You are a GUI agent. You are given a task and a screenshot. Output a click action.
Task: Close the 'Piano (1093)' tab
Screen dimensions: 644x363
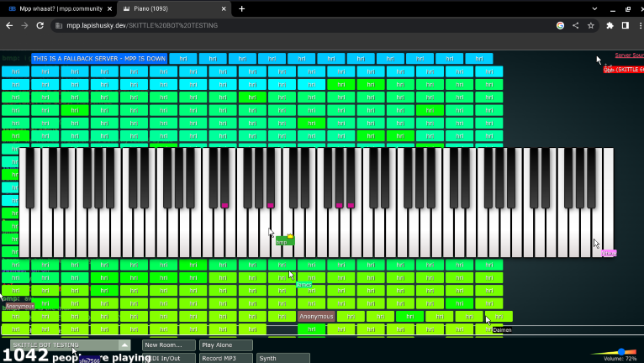(224, 8)
